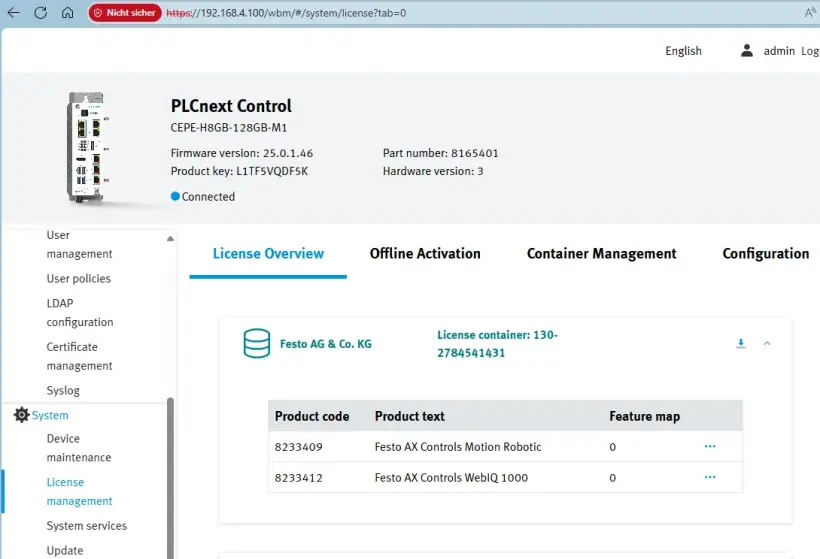The image size is (820, 559).
Task: Click the Festo AG & Co. KG vendor name
Action: [x=325, y=344]
